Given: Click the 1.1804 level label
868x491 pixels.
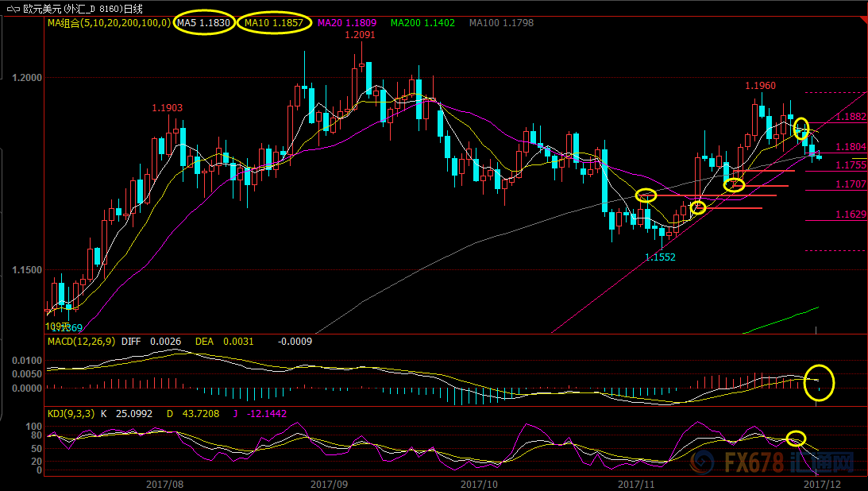Looking at the screenshot, I should pyautogui.click(x=851, y=147).
